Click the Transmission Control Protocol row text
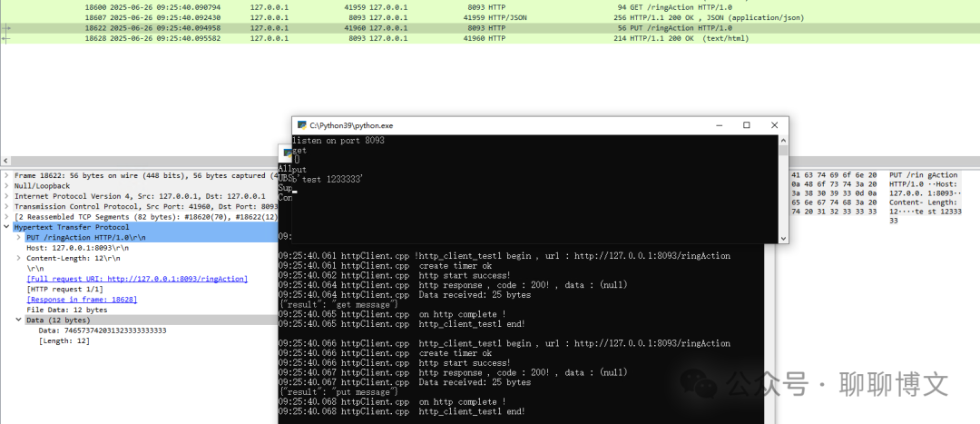 (146, 206)
